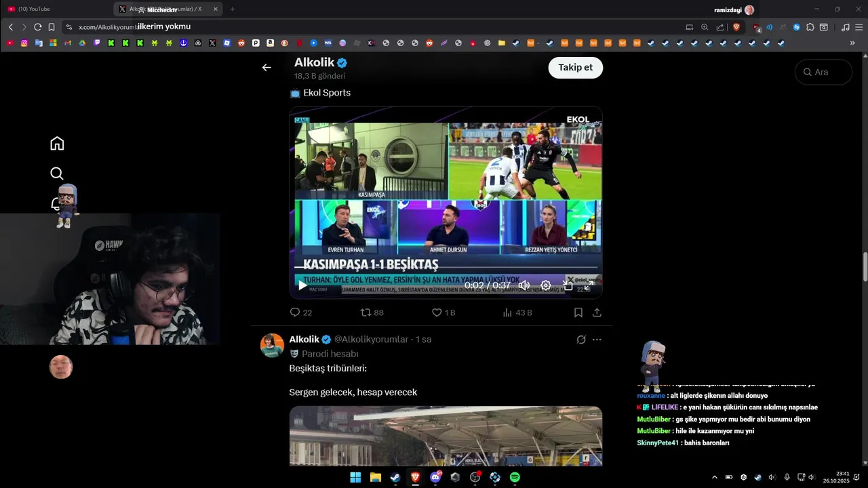Image resolution: width=868 pixels, height=488 pixels.
Task: Close the Alkolik / X tab
Action: click(x=216, y=9)
